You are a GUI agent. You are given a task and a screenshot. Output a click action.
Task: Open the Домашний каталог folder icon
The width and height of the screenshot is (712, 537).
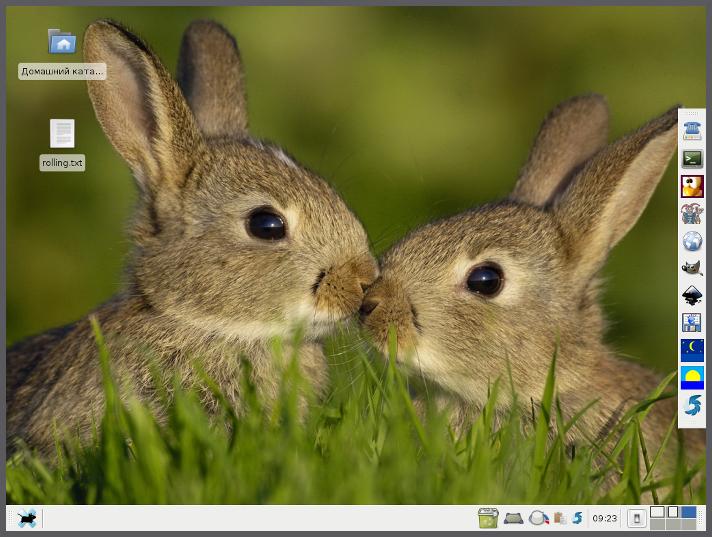pos(62,42)
